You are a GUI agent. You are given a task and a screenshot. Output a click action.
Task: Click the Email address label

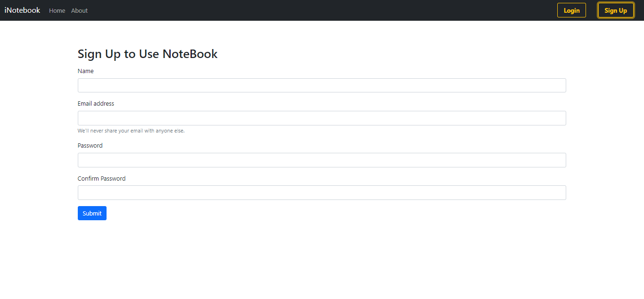(96, 103)
